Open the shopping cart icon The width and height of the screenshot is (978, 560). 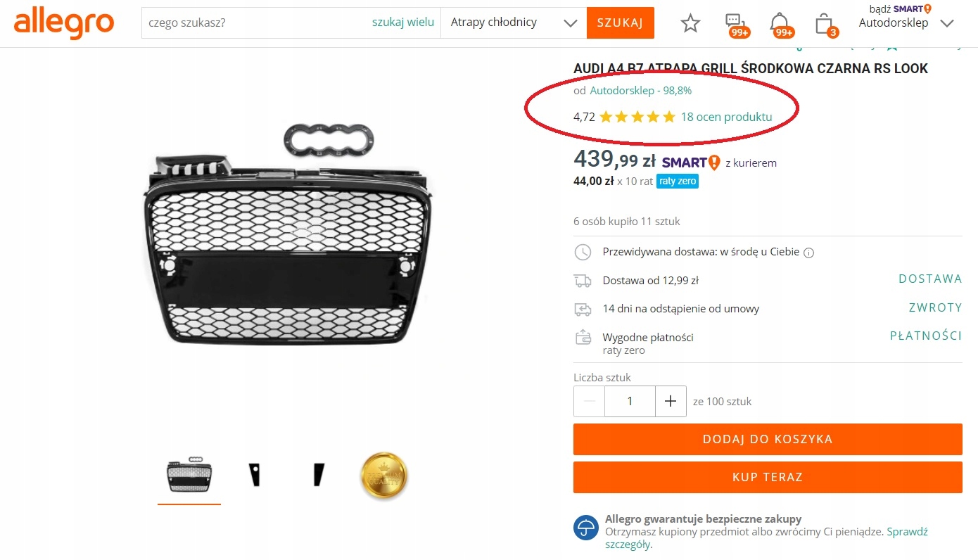(x=824, y=24)
